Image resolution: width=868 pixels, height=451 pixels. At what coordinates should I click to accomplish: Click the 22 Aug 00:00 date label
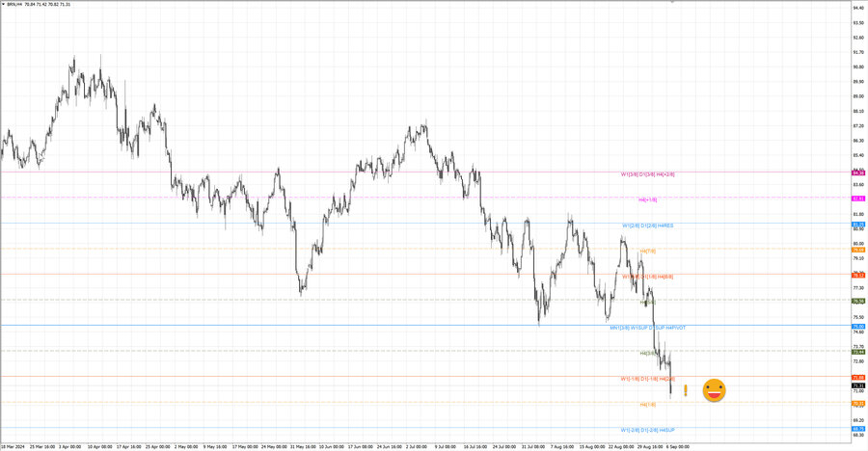tap(621, 446)
